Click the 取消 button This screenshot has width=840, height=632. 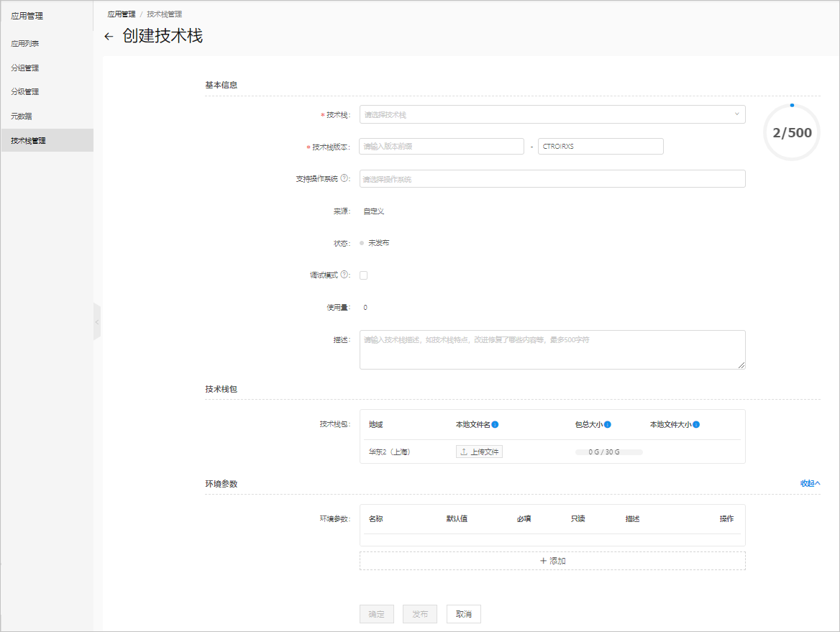463,614
